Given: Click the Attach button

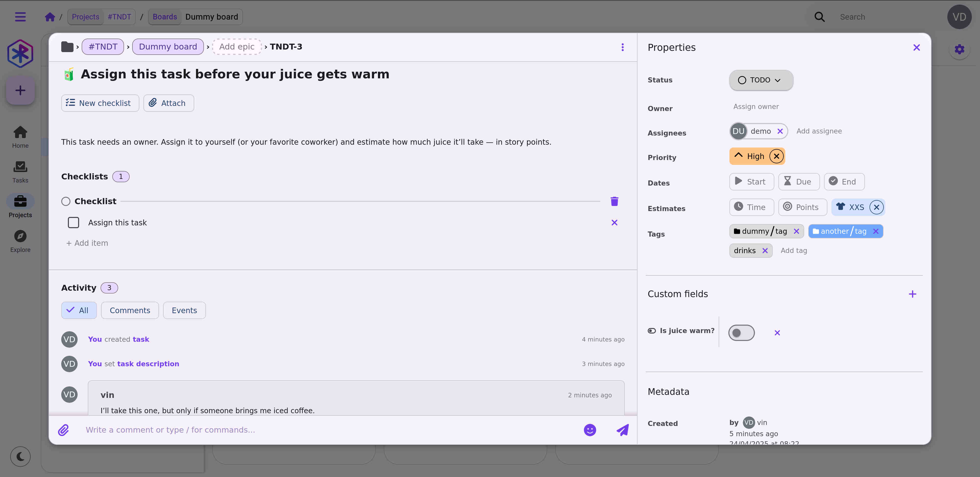Looking at the screenshot, I should (x=168, y=103).
